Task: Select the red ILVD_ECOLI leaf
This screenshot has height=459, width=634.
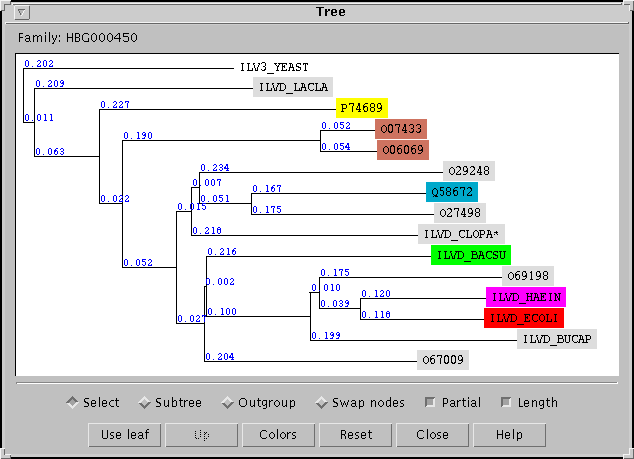Action: pyautogui.click(x=524, y=318)
